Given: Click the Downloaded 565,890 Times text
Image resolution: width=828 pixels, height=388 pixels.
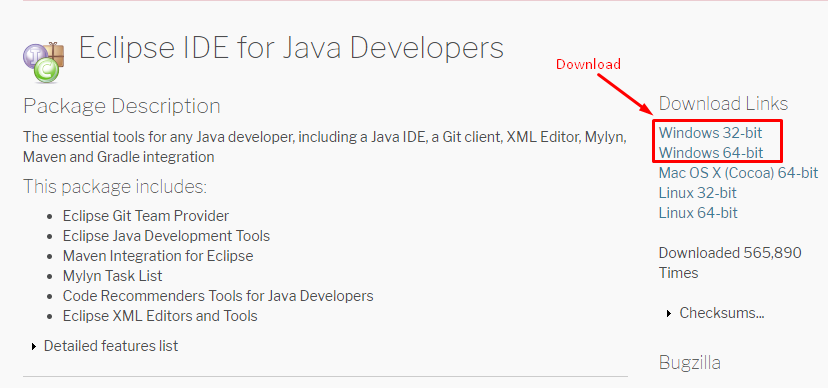Looking at the screenshot, I should [730, 263].
